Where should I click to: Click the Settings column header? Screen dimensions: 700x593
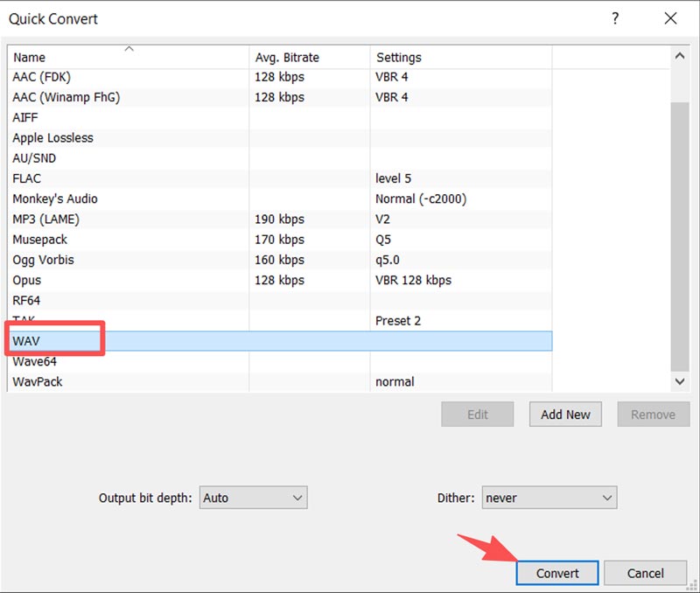tap(461, 57)
